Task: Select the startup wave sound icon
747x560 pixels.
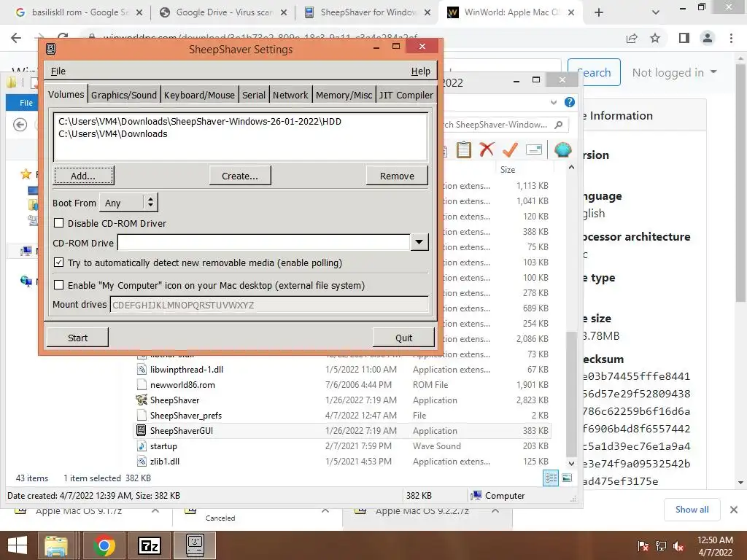Action: click(x=142, y=446)
